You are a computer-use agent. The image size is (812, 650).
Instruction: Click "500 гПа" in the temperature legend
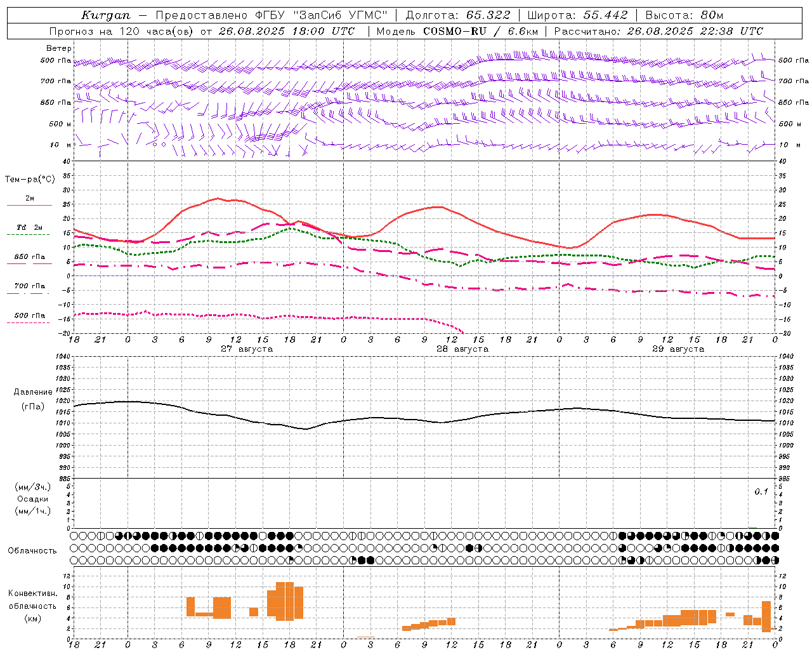30,315
